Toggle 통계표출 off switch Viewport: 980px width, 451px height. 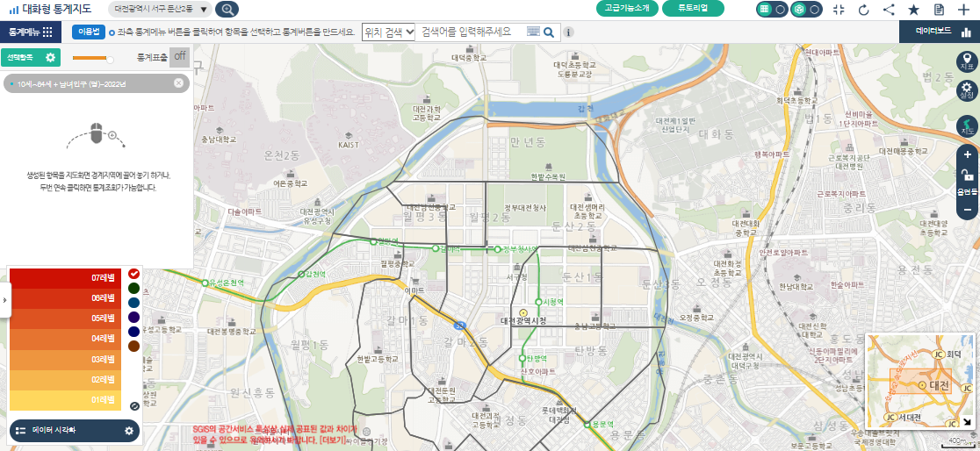(179, 57)
